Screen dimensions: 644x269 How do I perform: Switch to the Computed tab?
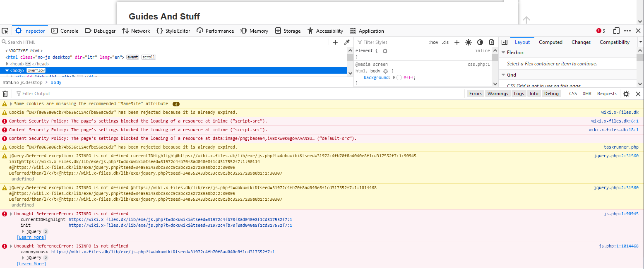[x=550, y=42]
